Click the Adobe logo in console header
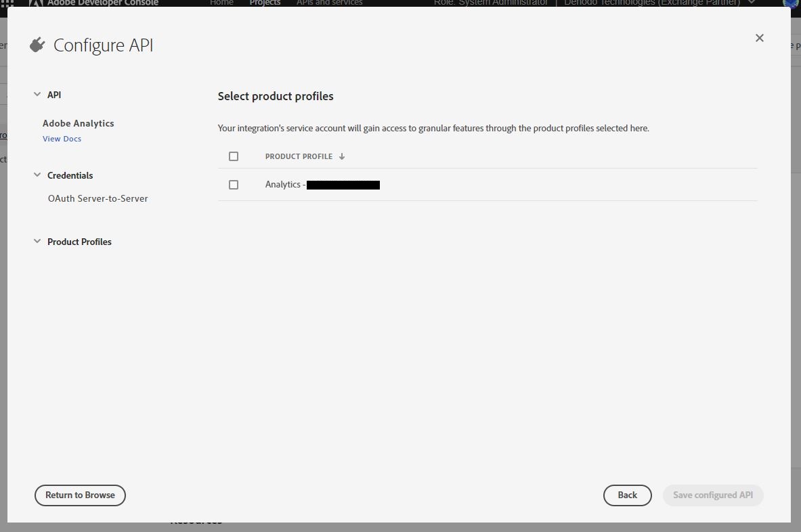This screenshot has width=801, height=532. (x=36, y=3)
